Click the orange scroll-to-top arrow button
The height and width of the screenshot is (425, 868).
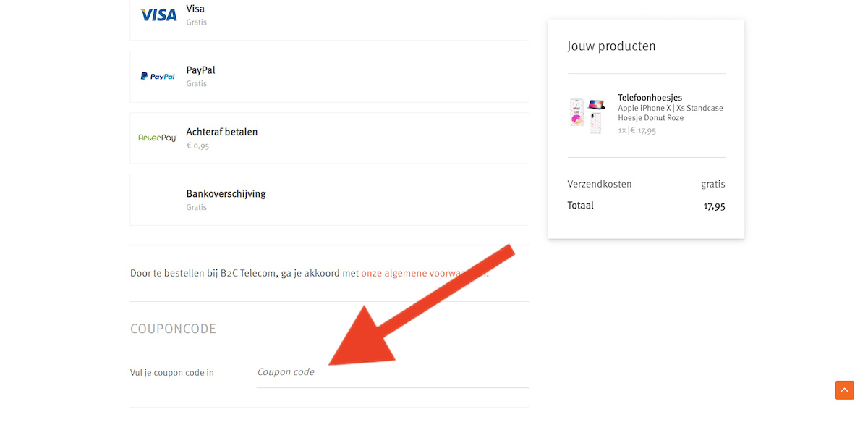(x=844, y=390)
